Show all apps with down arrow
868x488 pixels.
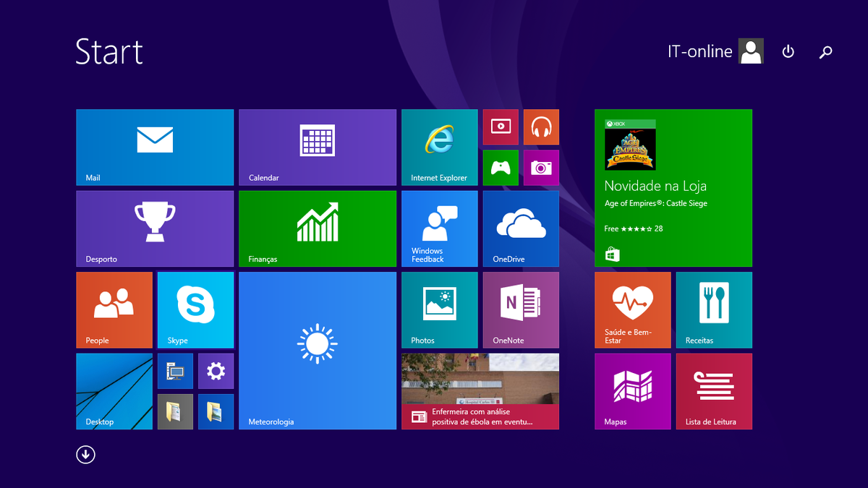click(85, 455)
